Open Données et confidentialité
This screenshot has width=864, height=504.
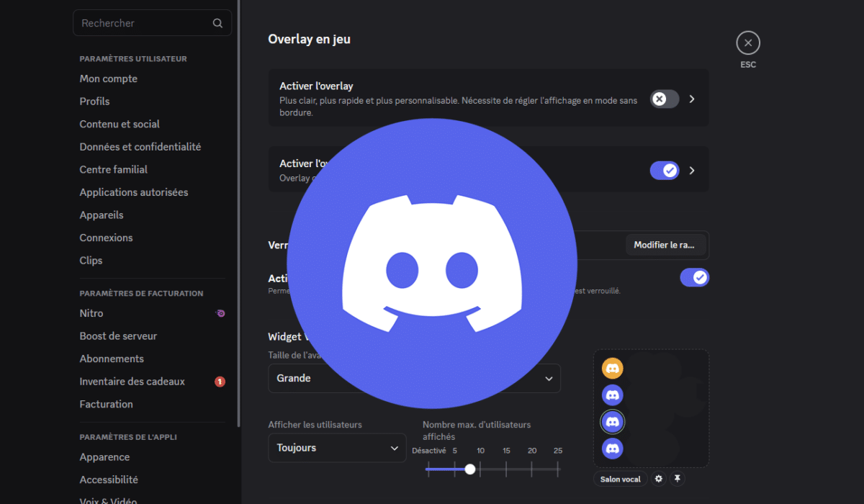pyautogui.click(x=140, y=147)
